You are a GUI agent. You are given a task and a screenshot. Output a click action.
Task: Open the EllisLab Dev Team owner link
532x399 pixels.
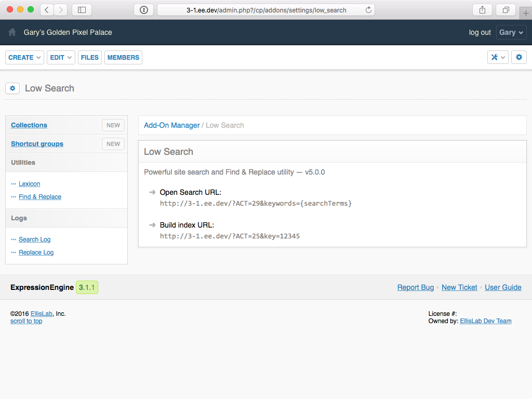click(486, 321)
